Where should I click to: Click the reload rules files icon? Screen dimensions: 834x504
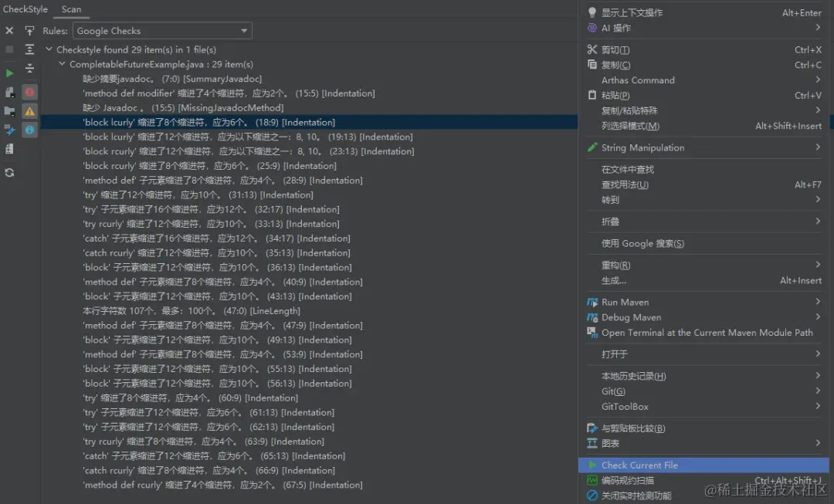point(9,172)
